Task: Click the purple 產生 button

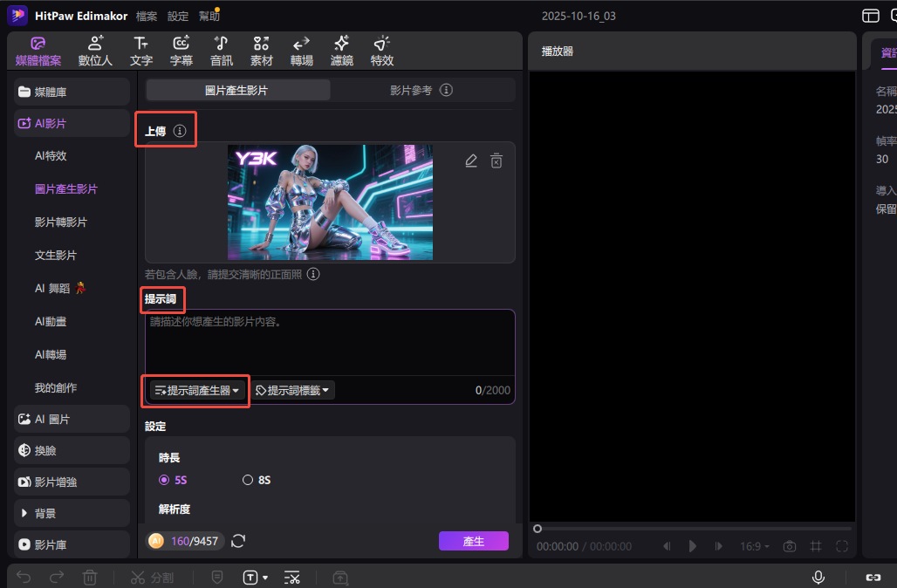Action: [473, 541]
